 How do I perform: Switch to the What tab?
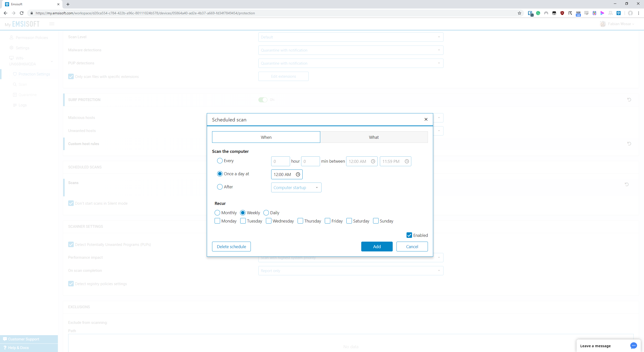[x=374, y=137]
